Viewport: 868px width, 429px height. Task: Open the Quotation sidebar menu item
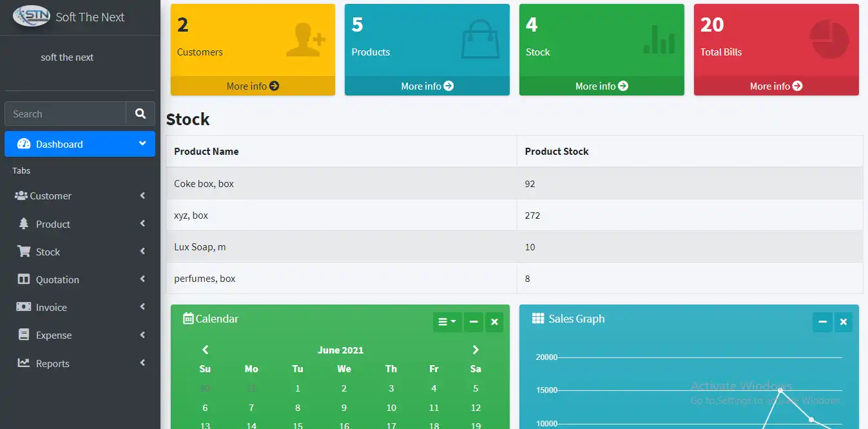tap(80, 280)
